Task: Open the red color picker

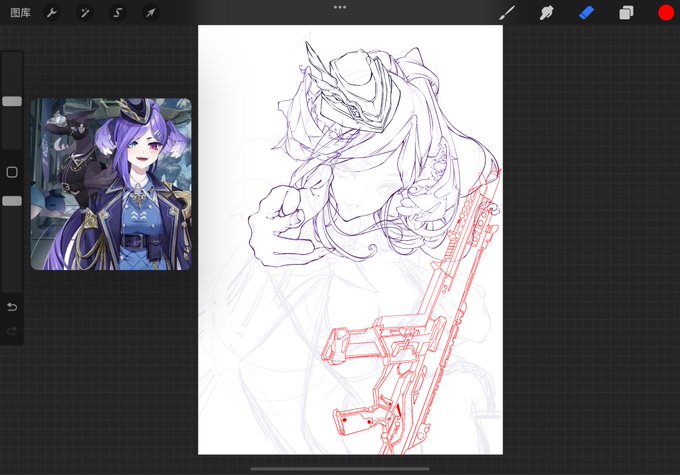Action: coord(666,13)
